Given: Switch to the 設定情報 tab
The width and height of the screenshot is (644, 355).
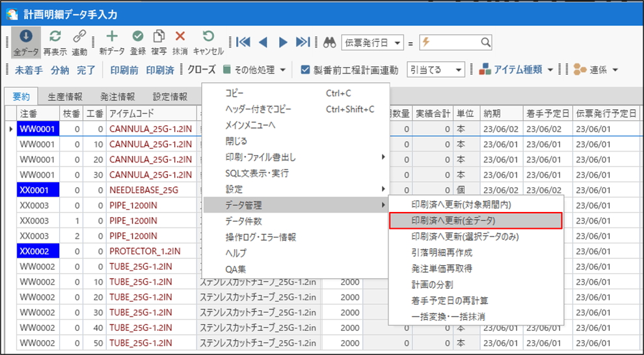Looking at the screenshot, I should (170, 97).
